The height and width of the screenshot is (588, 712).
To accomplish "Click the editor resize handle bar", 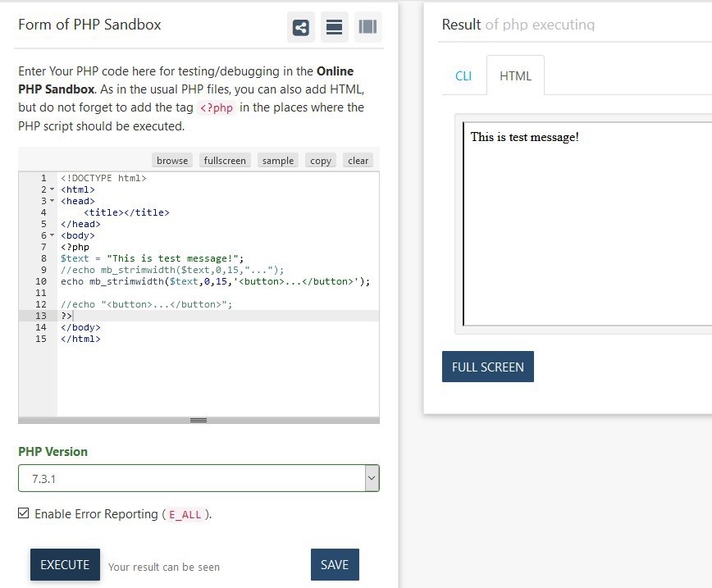I will point(199,420).
